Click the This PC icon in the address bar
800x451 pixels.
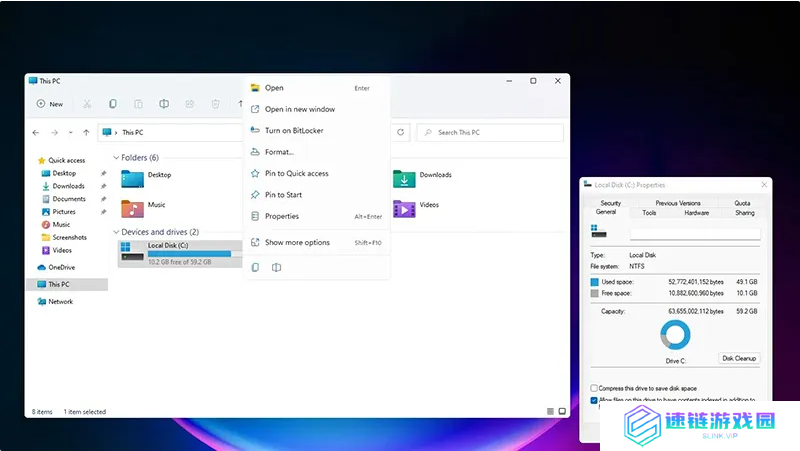click(107, 132)
